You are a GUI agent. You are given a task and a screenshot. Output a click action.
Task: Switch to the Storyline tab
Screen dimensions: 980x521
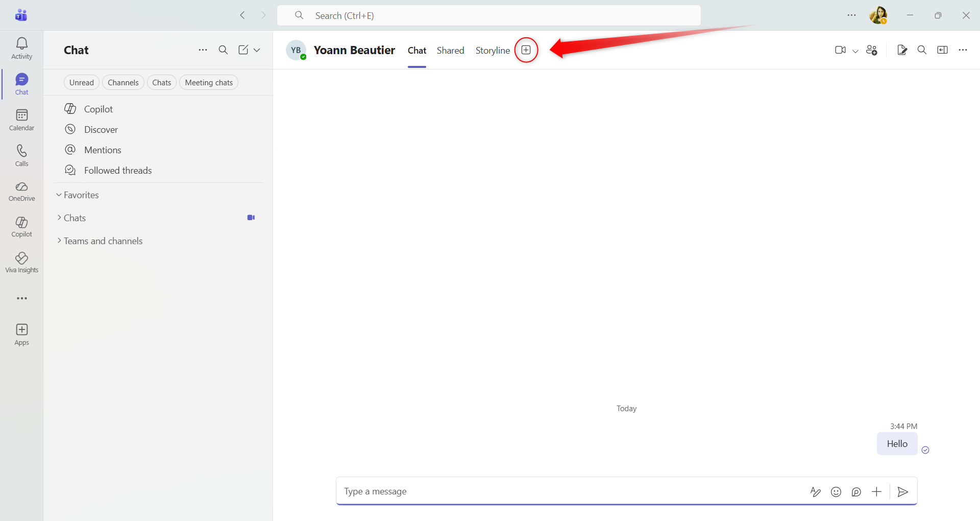493,51
